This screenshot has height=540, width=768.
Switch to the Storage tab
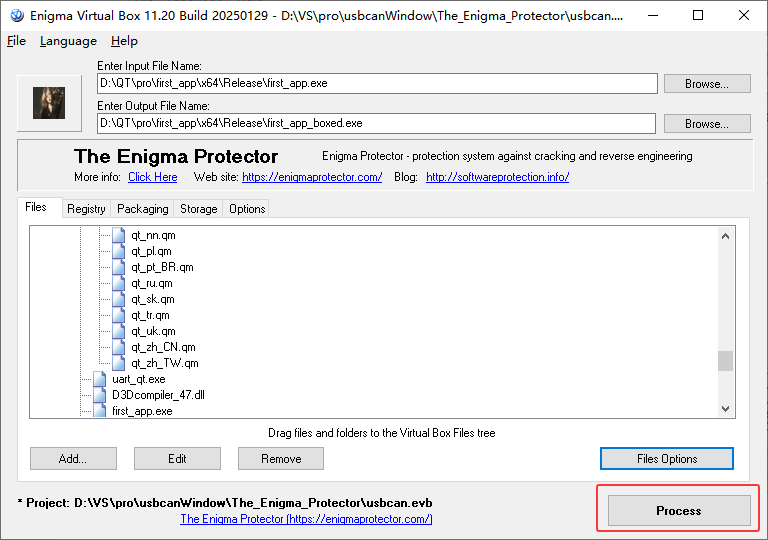(198, 209)
